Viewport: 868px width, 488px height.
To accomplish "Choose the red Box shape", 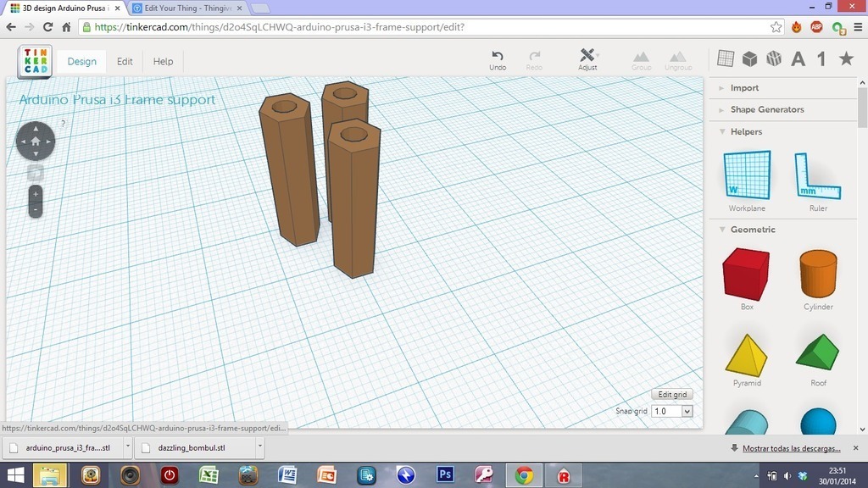I will point(746,274).
